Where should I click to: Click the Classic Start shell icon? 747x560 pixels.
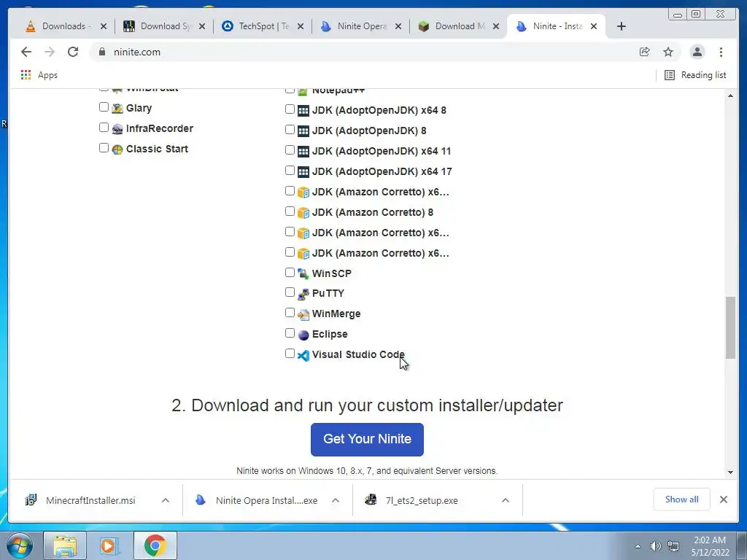pyautogui.click(x=117, y=149)
